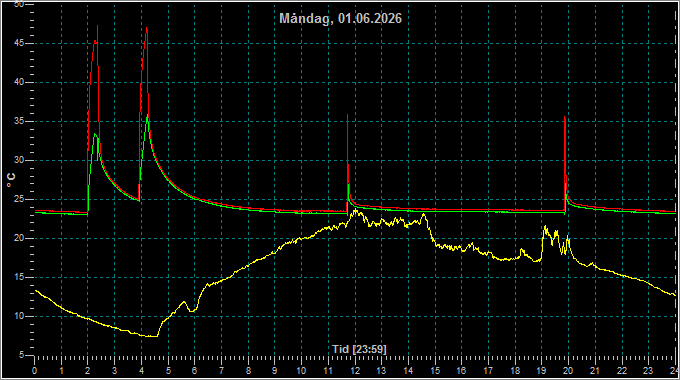Click the 25 degree temperature axis label
Image resolution: width=680 pixels, height=380 pixels.
pos(19,200)
